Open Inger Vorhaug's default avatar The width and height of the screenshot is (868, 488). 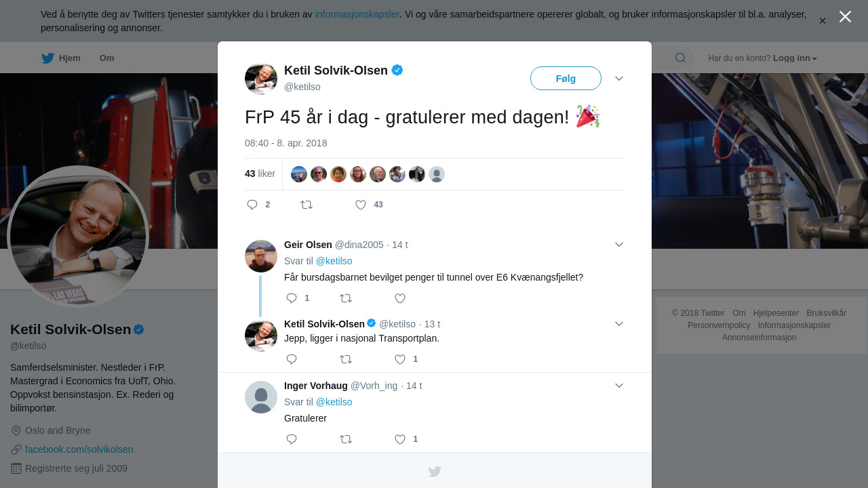[x=261, y=397]
